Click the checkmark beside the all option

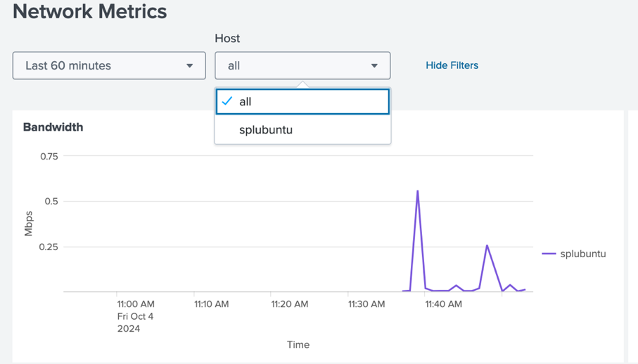[227, 101]
